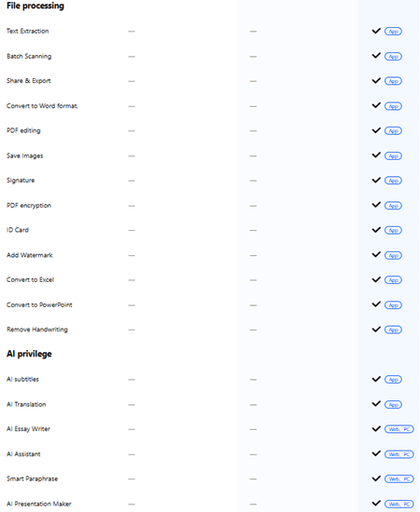
Task: Click the checkmark for PDF encryption
Action: (376, 205)
